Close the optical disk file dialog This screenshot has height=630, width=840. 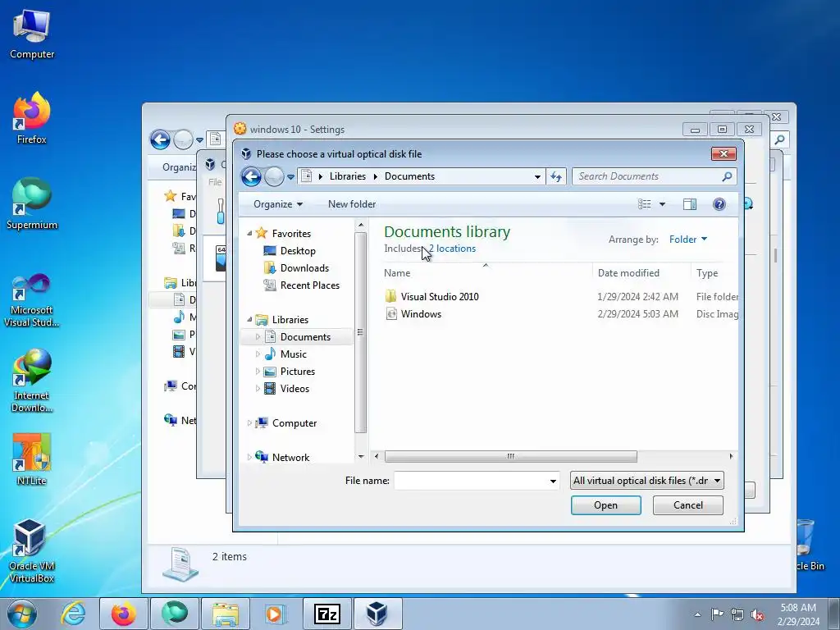[724, 154]
